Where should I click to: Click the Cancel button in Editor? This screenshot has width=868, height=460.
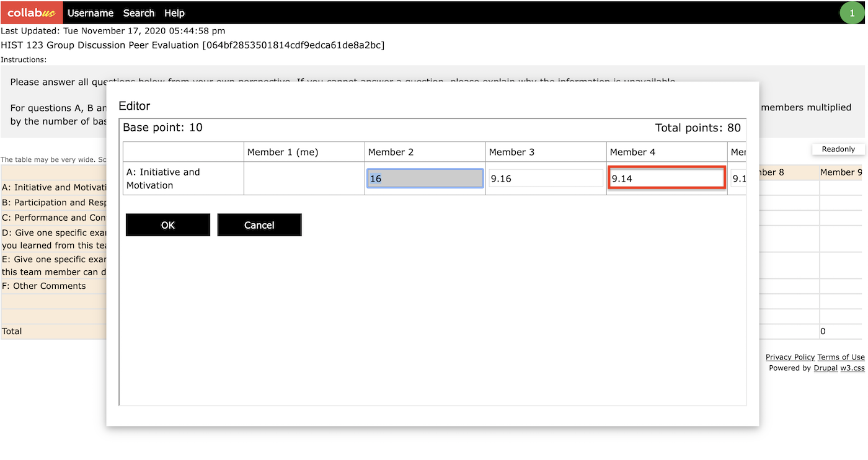pyautogui.click(x=259, y=225)
